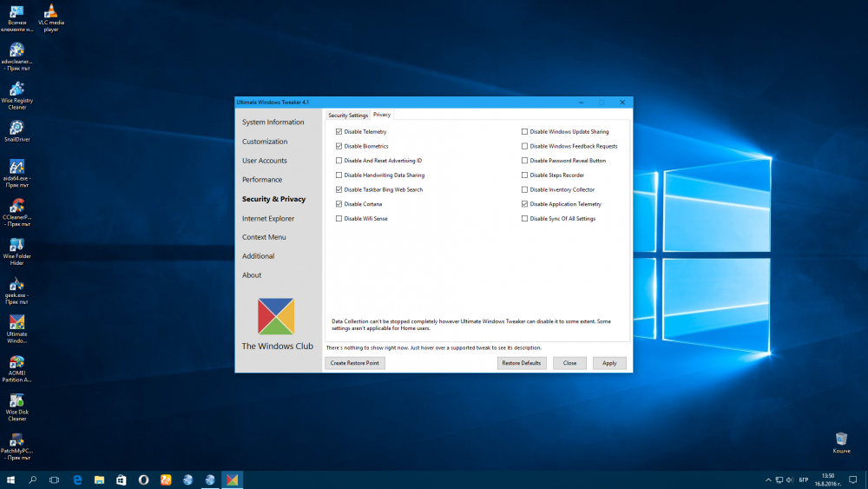
Task: Check Disable Password Reveal Button
Action: coord(524,161)
